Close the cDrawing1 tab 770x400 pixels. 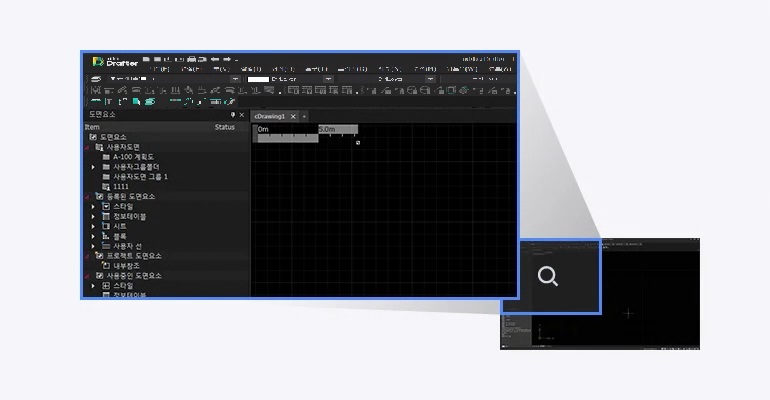coord(293,116)
